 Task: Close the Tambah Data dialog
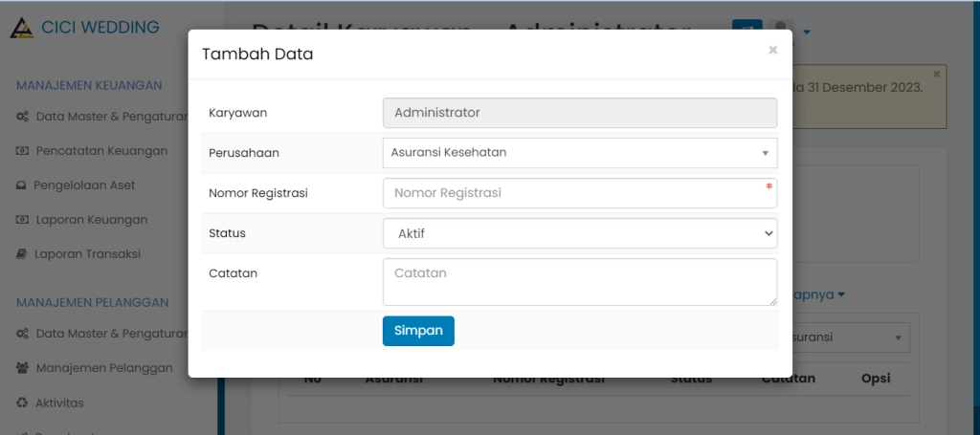(772, 51)
